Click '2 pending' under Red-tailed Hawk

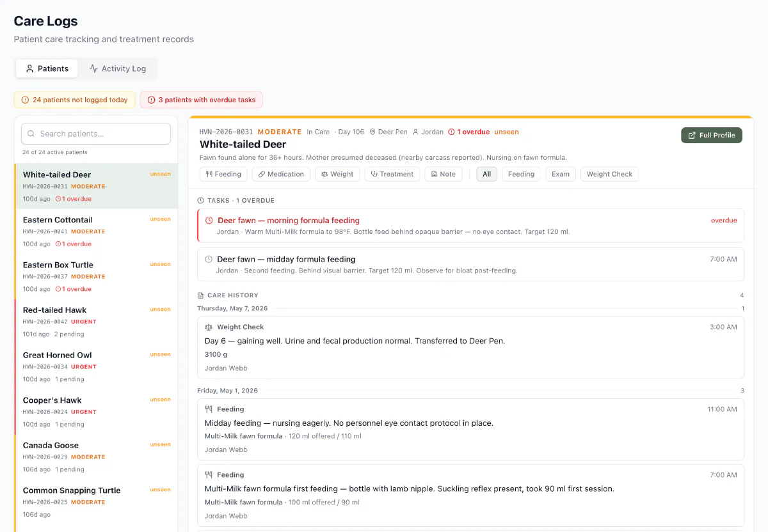69,334
